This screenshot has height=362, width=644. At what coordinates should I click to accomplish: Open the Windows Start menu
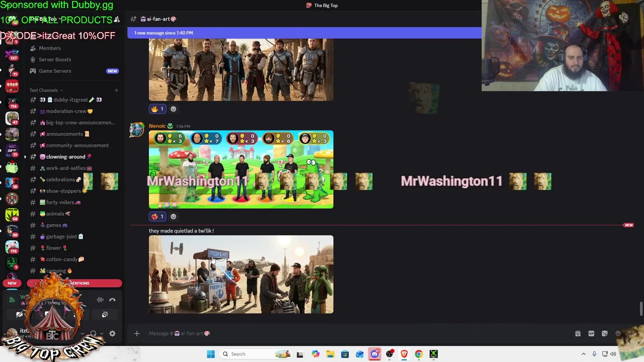point(211,354)
